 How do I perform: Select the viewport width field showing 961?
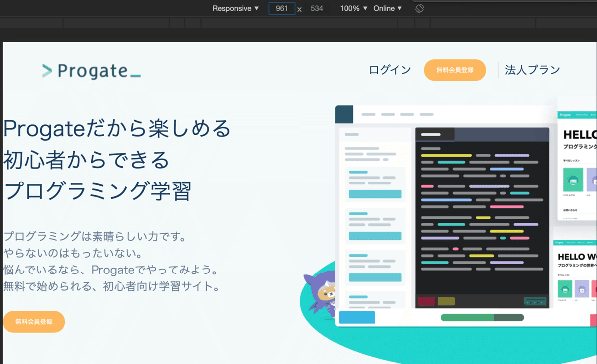(281, 8)
